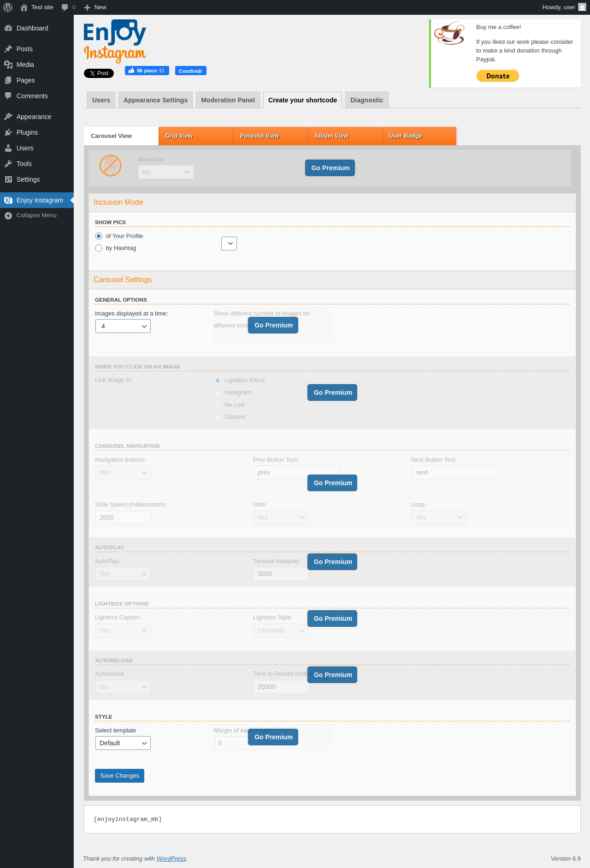
Task: Switch to the Users plugin tab
Action: pos(101,100)
